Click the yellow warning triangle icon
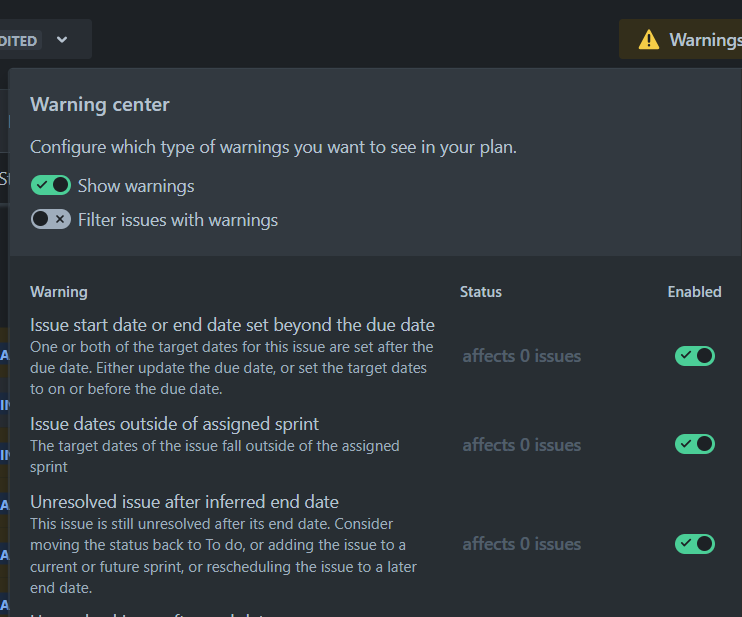742x617 pixels. tap(649, 40)
